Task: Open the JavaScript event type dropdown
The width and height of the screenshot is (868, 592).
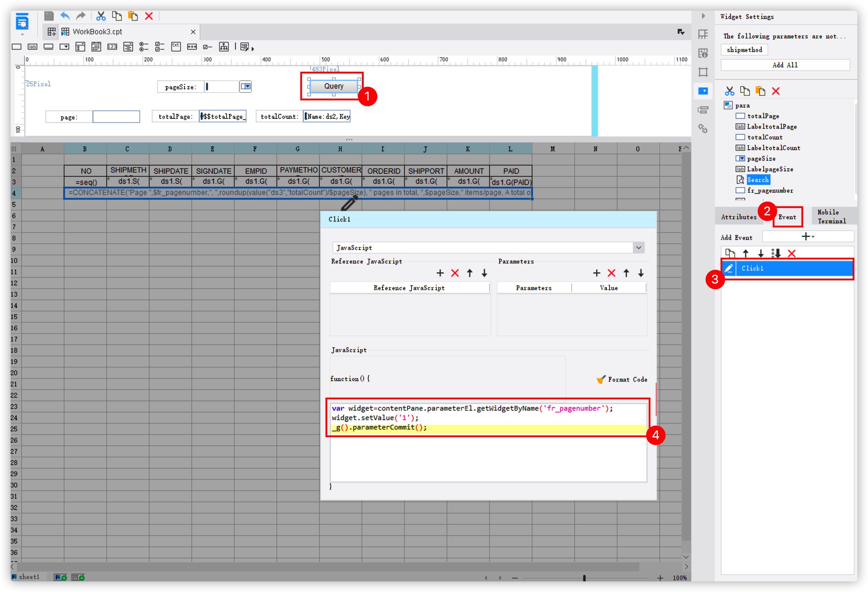Action: pos(639,247)
